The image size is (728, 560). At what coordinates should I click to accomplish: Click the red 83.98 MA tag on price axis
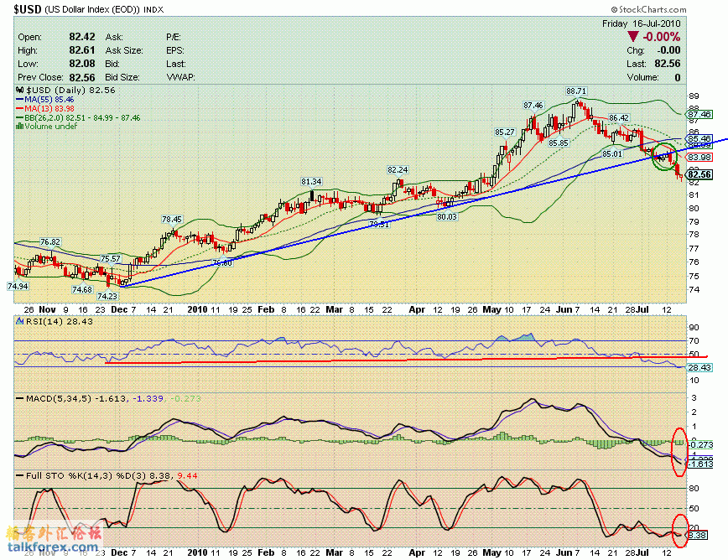(700, 158)
